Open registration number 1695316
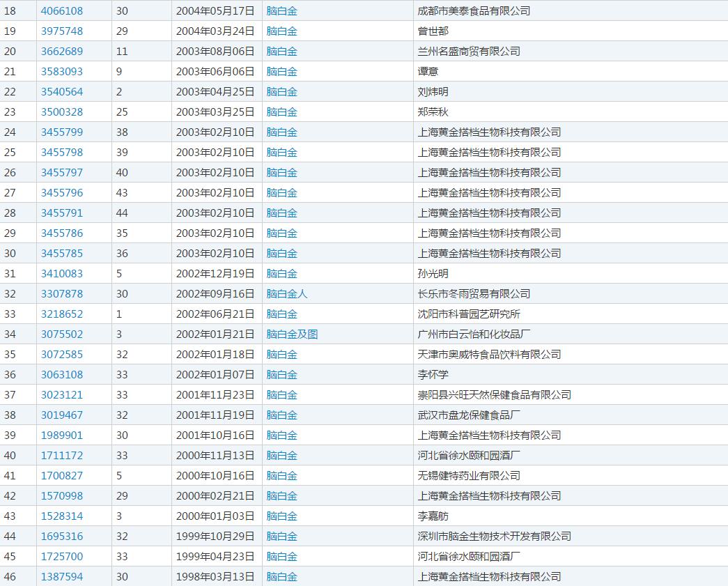728x586 pixels. [62, 536]
